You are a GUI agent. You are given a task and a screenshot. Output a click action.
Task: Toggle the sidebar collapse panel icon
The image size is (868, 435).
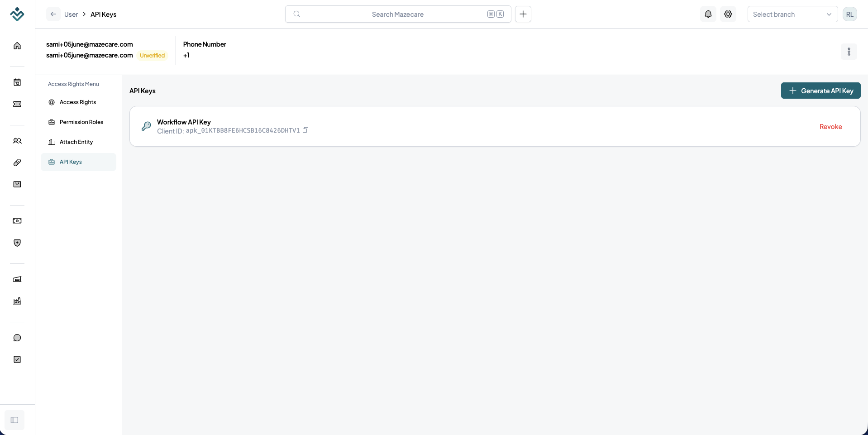pyautogui.click(x=14, y=420)
